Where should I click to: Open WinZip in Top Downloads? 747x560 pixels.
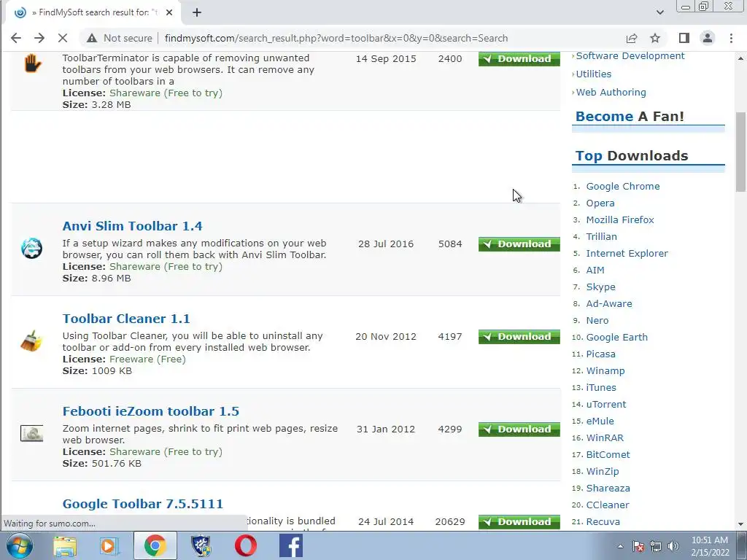click(603, 472)
